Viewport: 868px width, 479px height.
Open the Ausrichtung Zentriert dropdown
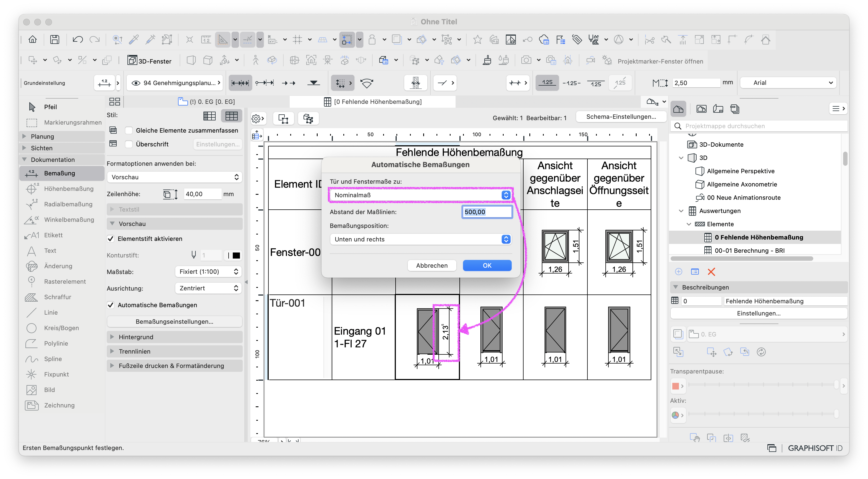point(208,288)
